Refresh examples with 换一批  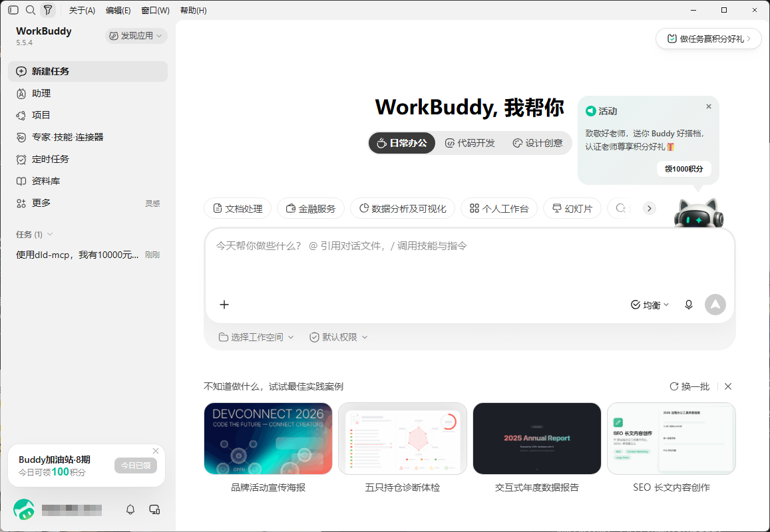[x=689, y=387]
